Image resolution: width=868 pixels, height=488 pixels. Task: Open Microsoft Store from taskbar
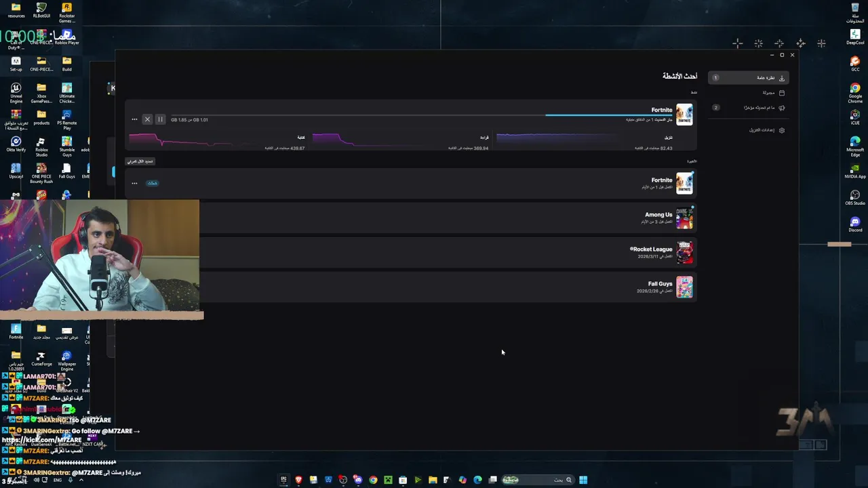pos(403,480)
